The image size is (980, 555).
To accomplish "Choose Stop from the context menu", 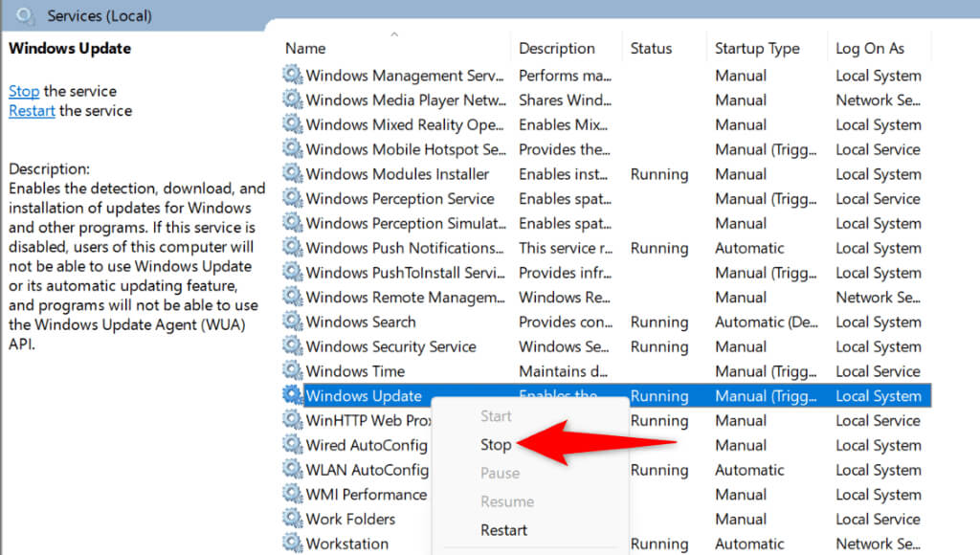I will (496, 445).
